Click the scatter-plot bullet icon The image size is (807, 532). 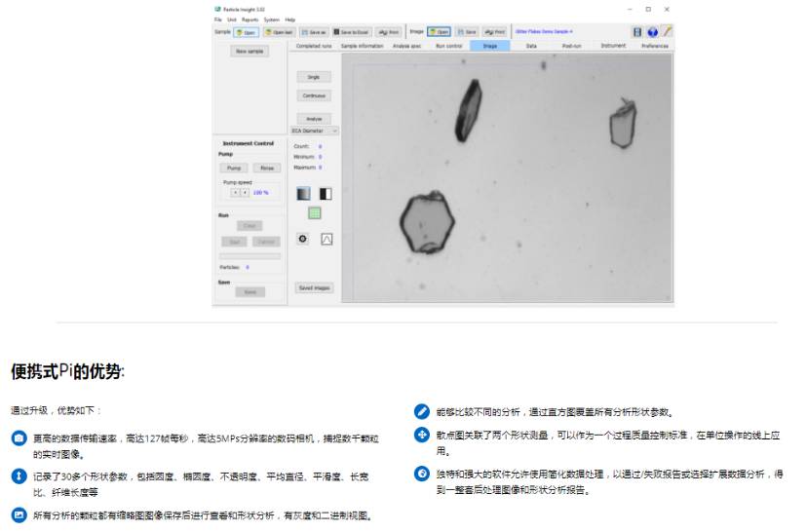[421, 435]
